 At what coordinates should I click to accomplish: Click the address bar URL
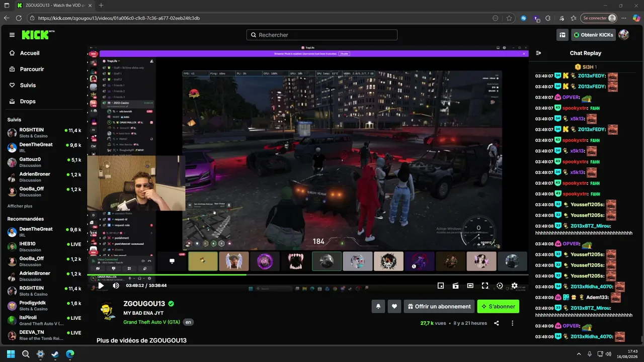119,18
